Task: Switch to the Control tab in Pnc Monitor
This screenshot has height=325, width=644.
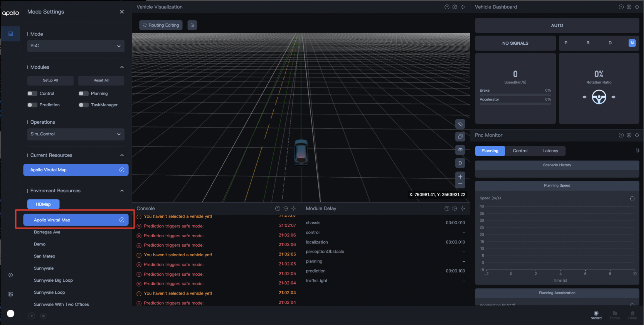Action: pyautogui.click(x=520, y=151)
